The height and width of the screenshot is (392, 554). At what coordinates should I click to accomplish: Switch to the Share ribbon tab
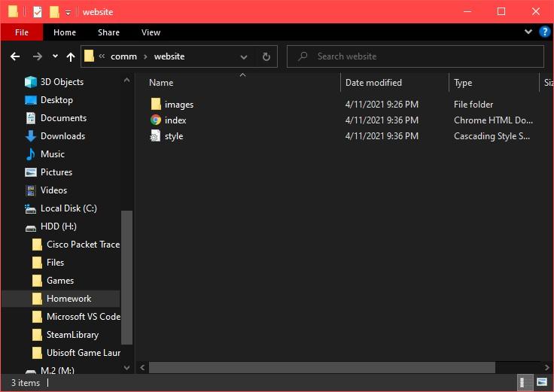tap(108, 32)
